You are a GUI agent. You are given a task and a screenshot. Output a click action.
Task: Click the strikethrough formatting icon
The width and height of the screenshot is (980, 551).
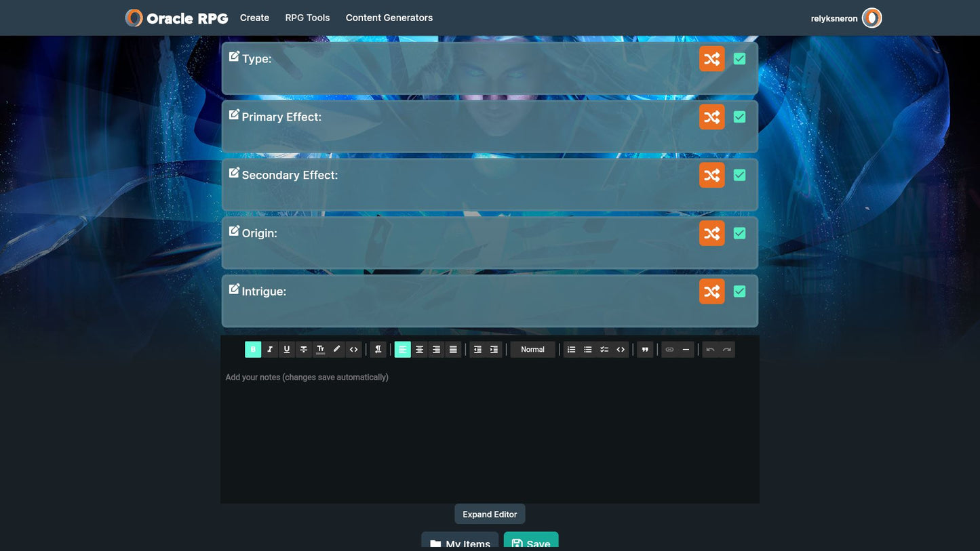click(x=304, y=350)
